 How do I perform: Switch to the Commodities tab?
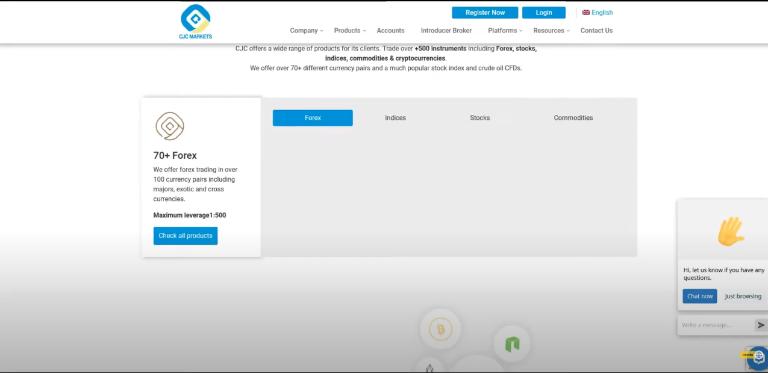coord(573,118)
